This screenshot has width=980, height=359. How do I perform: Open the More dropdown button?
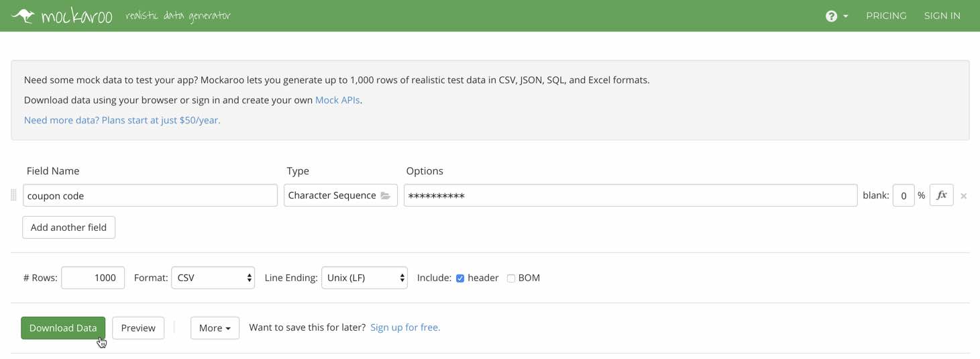click(x=215, y=328)
